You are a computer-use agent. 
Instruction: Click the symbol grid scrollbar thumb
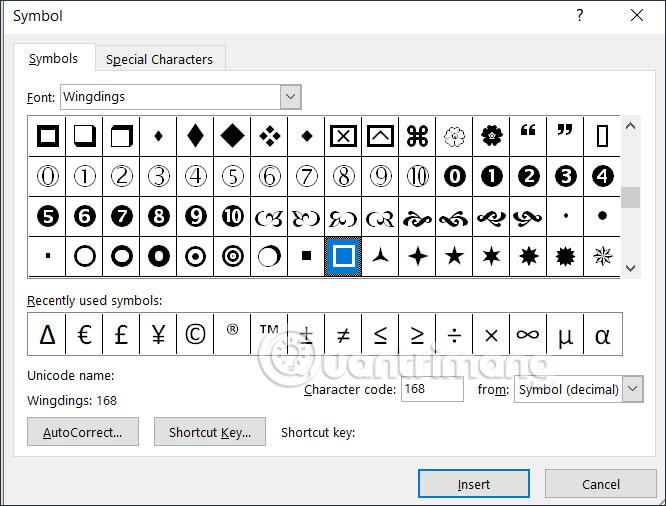click(630, 198)
